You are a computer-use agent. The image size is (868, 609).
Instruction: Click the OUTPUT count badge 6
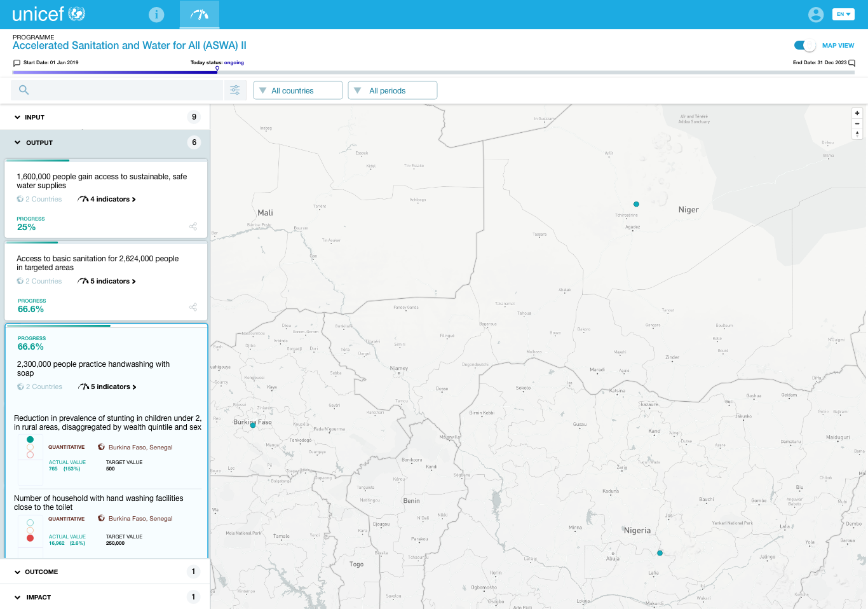tap(194, 142)
